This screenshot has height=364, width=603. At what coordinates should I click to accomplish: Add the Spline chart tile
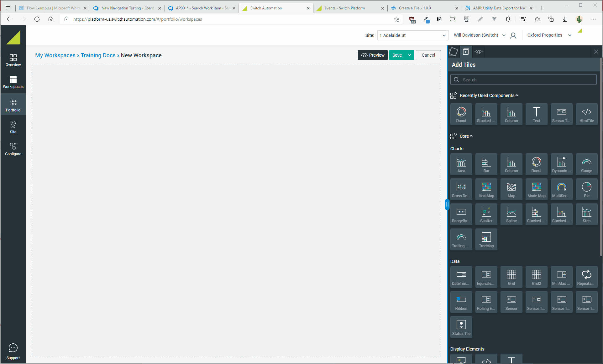tap(511, 214)
